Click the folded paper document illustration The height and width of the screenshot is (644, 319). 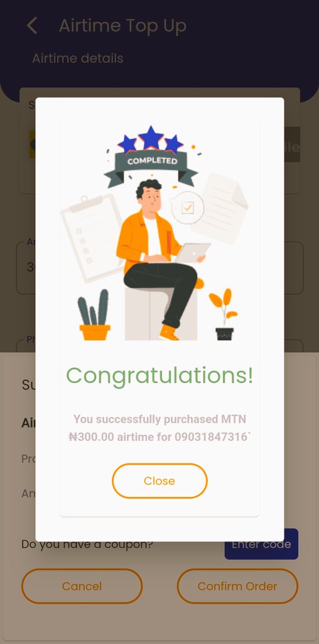(222, 208)
